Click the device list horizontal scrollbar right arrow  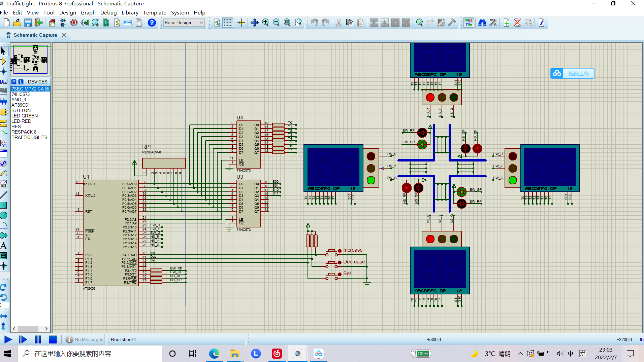click(46, 329)
